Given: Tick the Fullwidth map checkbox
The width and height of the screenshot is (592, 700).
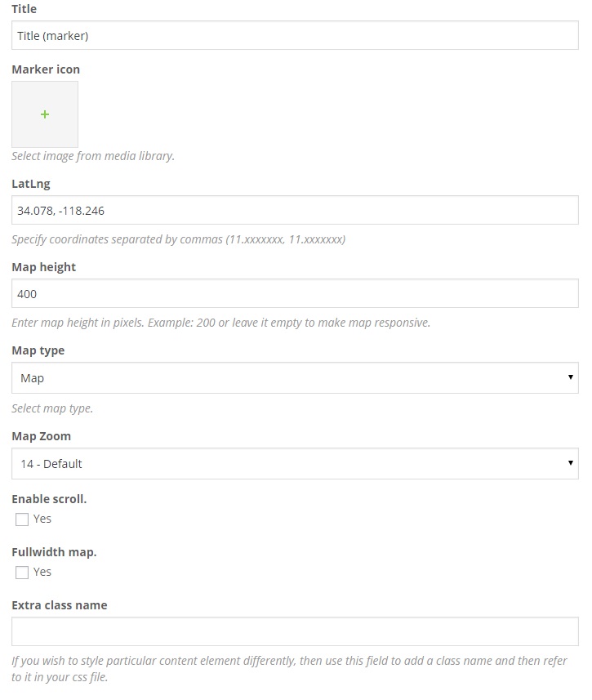Looking at the screenshot, I should point(22,573).
